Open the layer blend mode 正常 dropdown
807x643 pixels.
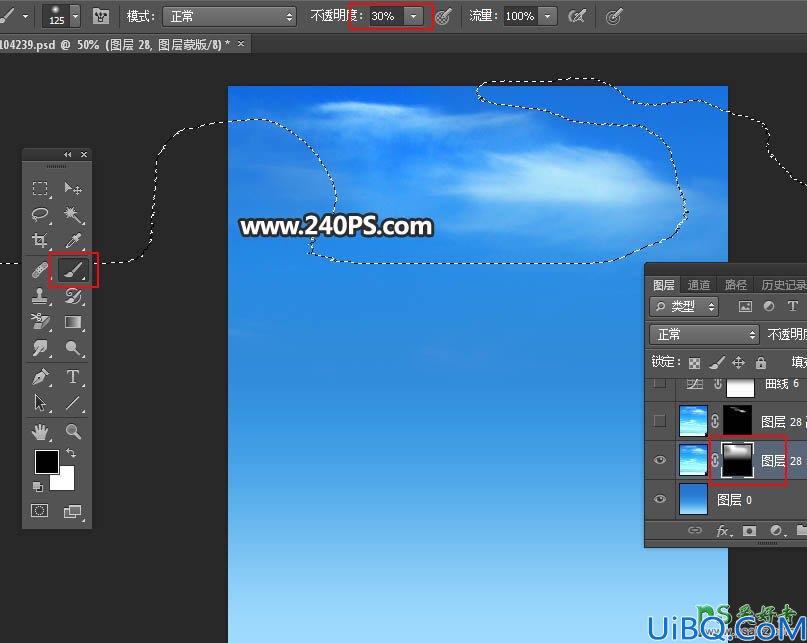tap(704, 335)
